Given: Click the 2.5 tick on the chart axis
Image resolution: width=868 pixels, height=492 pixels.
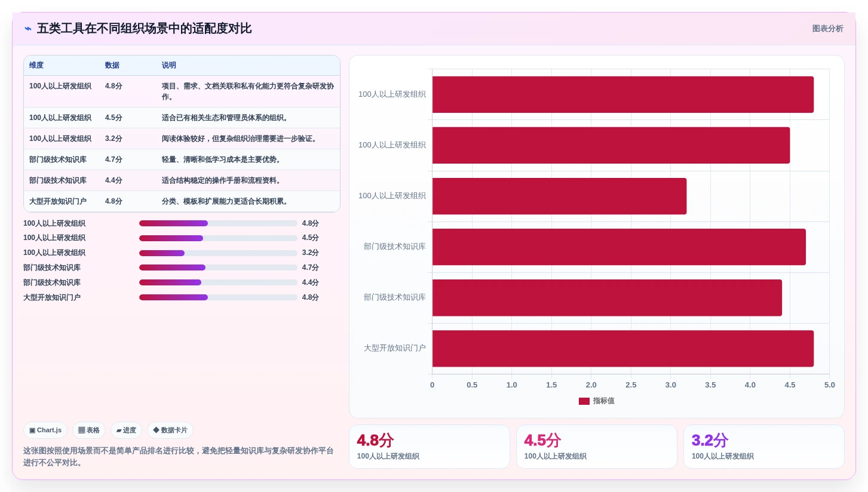Looking at the screenshot, I should point(631,385).
